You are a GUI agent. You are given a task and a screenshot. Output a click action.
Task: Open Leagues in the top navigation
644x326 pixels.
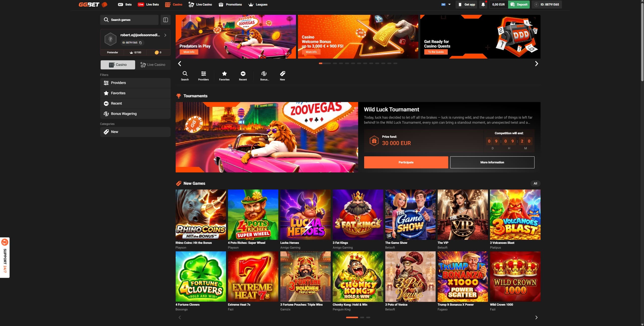point(258,5)
